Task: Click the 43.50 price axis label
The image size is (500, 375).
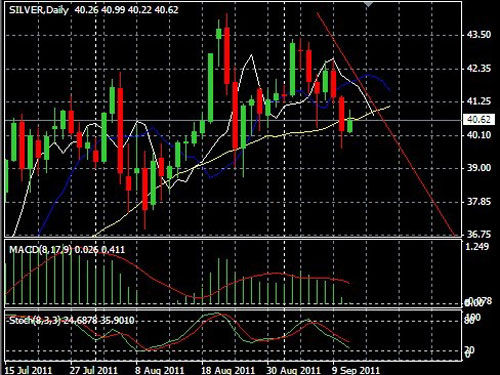Action: point(479,35)
